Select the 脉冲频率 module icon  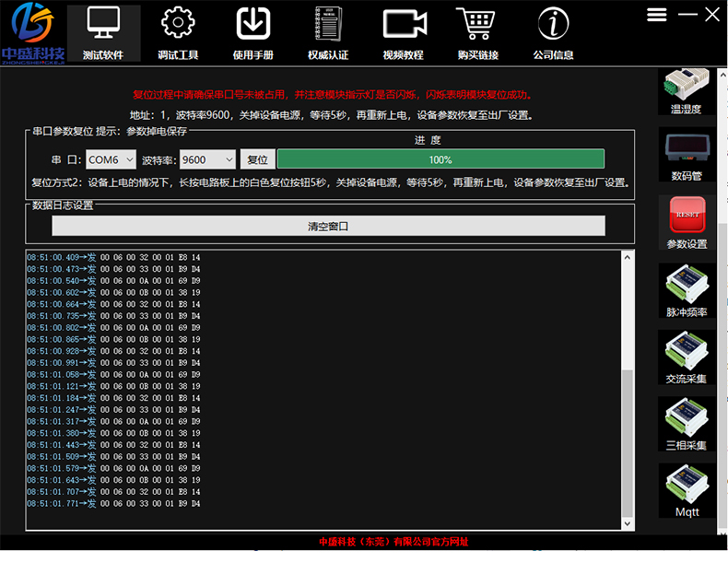pos(687,284)
